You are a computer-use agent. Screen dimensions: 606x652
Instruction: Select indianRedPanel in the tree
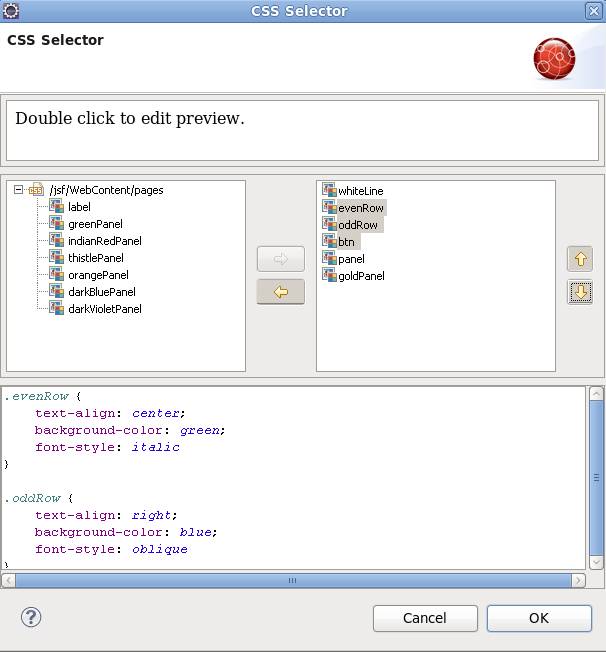(105, 241)
